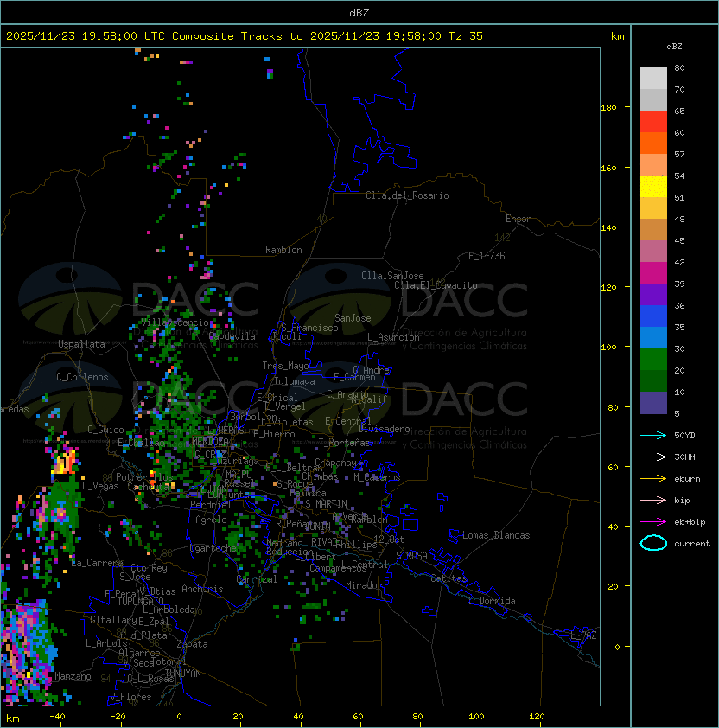The width and height of the screenshot is (719, 728).
Task: Click the 'eb+bip' legend label
Action: (690, 522)
